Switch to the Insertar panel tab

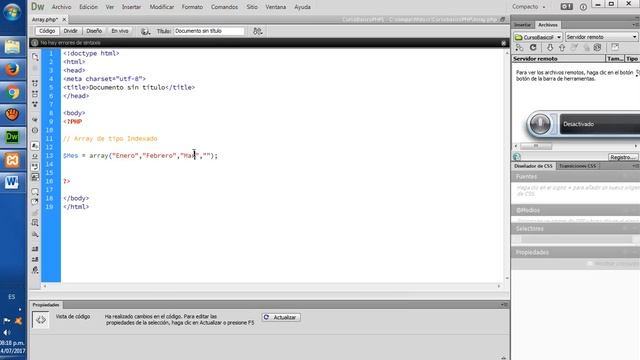[522, 25]
